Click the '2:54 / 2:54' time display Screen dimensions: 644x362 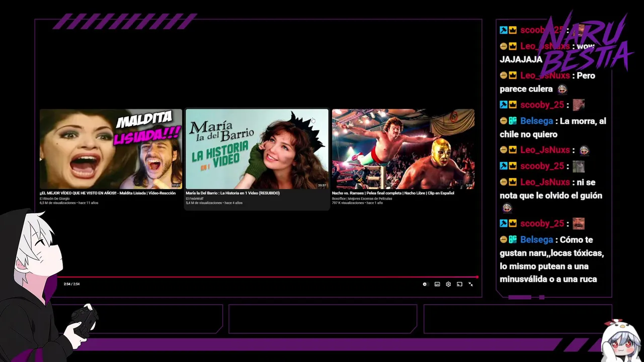[x=71, y=284]
